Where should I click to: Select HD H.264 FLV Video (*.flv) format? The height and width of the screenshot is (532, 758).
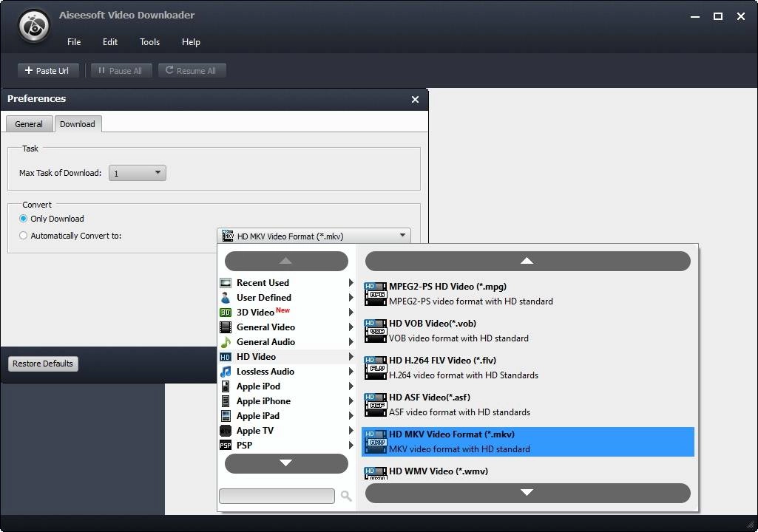coord(528,368)
